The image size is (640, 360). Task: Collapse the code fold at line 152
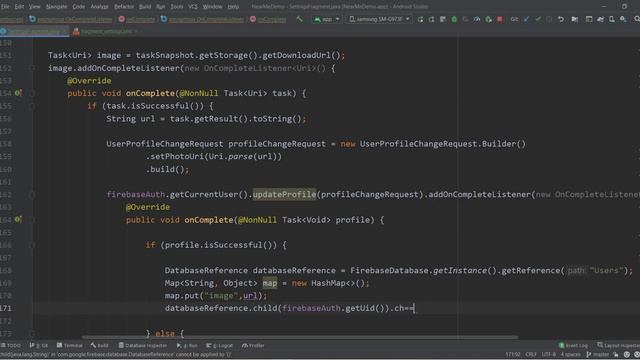coord(32,68)
